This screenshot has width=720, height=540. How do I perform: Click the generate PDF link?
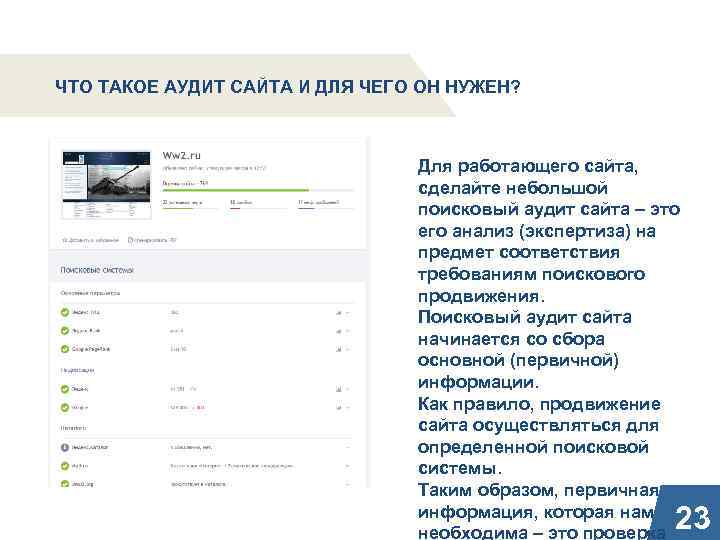[152, 240]
